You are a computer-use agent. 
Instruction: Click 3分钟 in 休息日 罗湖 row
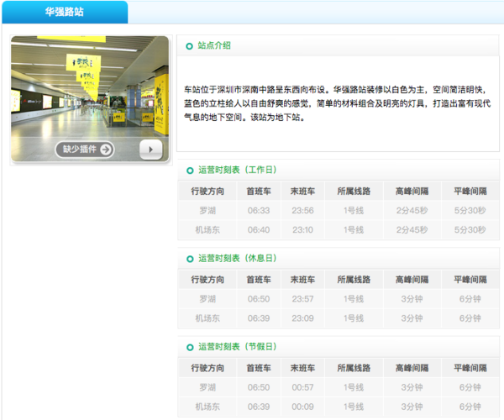click(x=412, y=299)
